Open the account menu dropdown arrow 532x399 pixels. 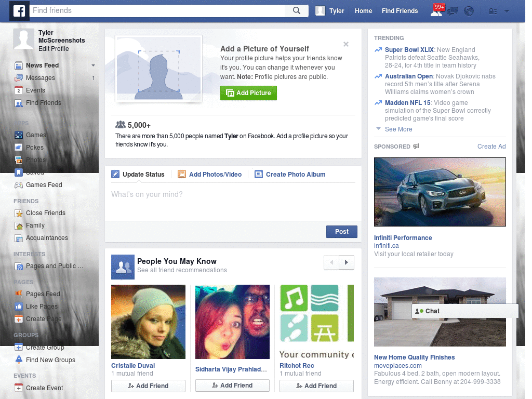point(507,11)
